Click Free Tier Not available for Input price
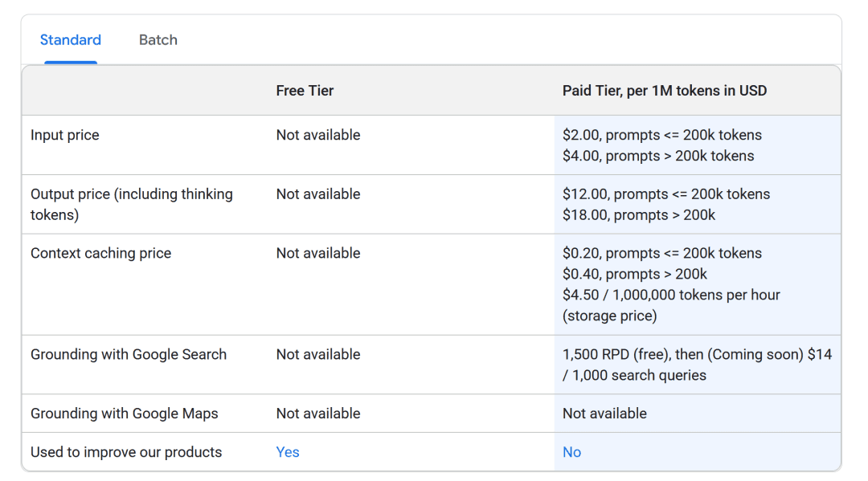868x481 pixels. (x=318, y=135)
